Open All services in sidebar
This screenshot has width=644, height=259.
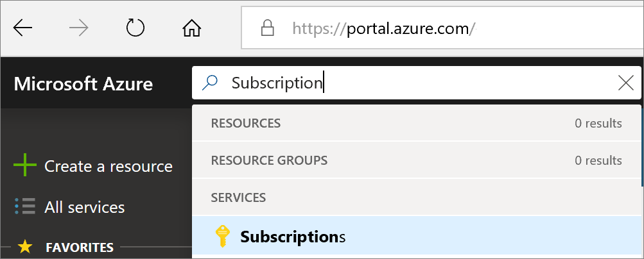coord(84,207)
